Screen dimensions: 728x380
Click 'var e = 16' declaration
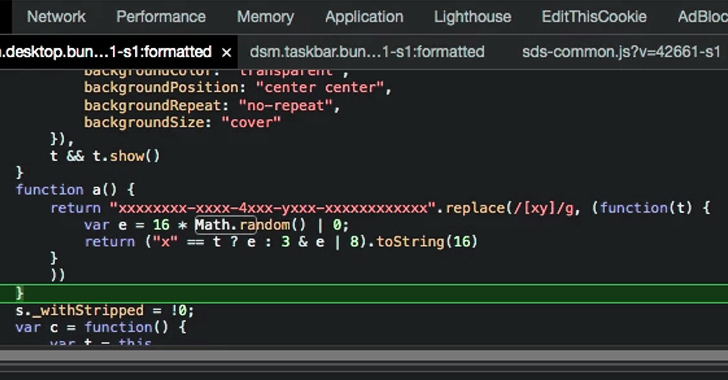point(127,225)
